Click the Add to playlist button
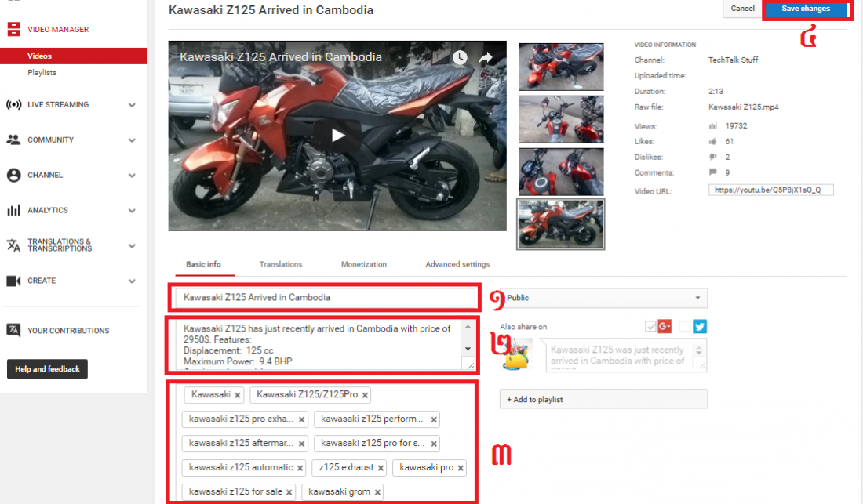The image size is (863, 504). click(603, 399)
